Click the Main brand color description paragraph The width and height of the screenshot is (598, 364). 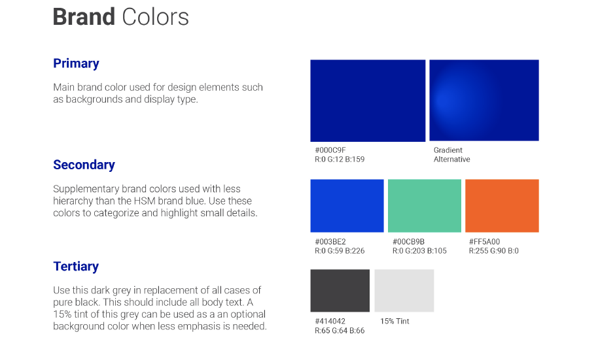[158, 93]
